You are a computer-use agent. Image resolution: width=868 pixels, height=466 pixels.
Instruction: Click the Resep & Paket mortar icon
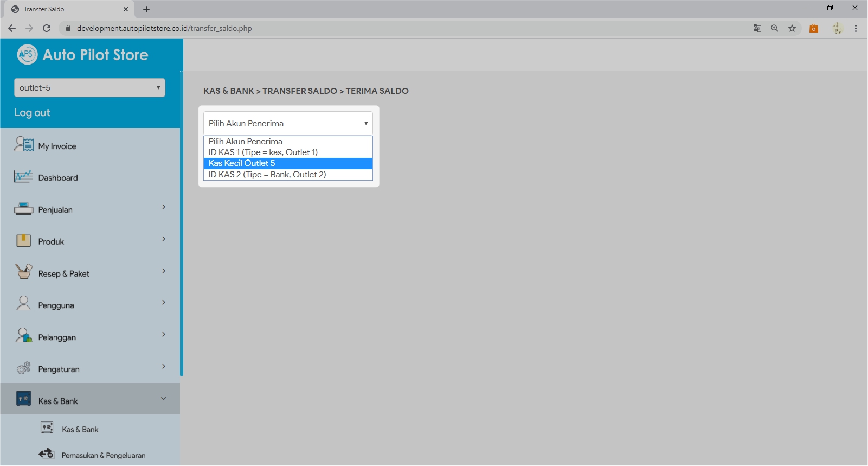pyautogui.click(x=23, y=271)
